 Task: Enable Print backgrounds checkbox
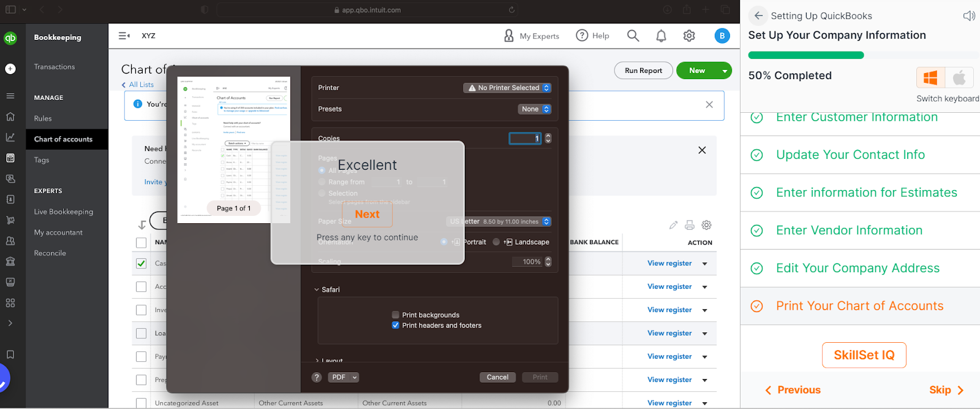coord(396,315)
